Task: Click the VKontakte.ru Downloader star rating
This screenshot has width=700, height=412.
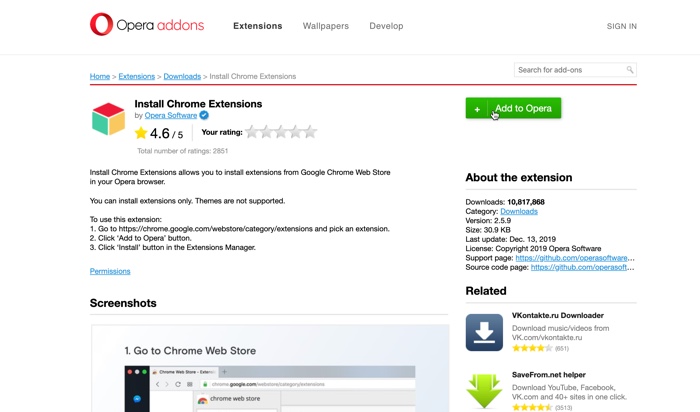Action: point(532,348)
